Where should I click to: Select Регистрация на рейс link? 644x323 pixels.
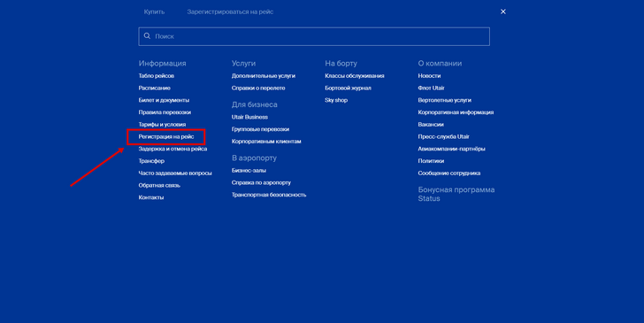click(166, 136)
